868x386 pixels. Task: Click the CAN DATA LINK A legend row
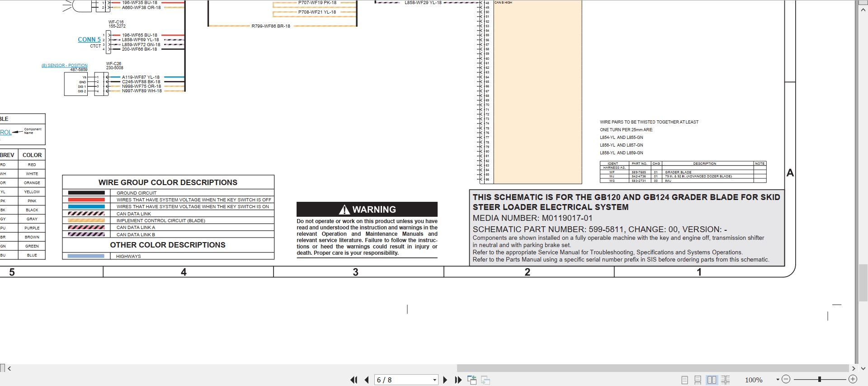(x=168, y=228)
